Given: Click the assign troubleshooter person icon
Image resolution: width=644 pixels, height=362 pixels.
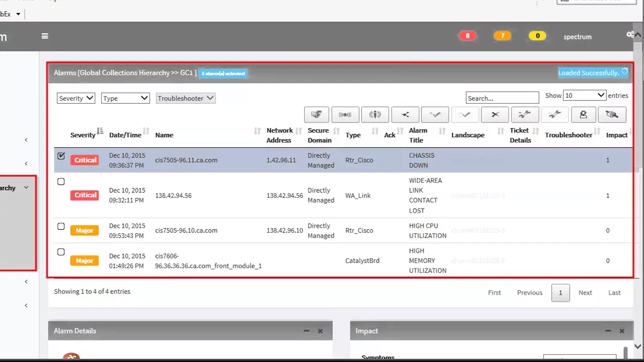Looking at the screenshot, I should tap(583, 115).
